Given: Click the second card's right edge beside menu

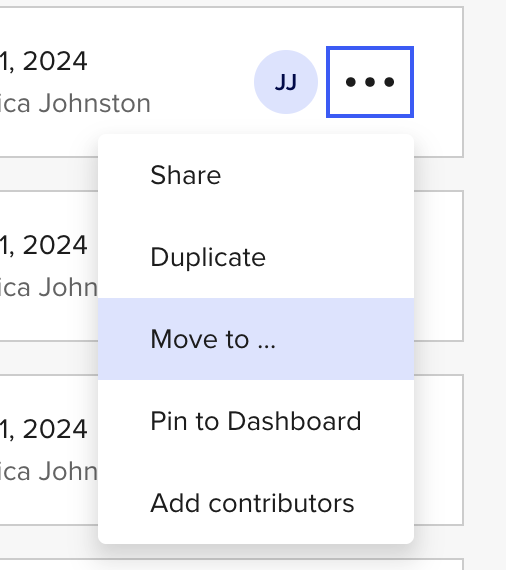Looking at the screenshot, I should [x=439, y=266].
